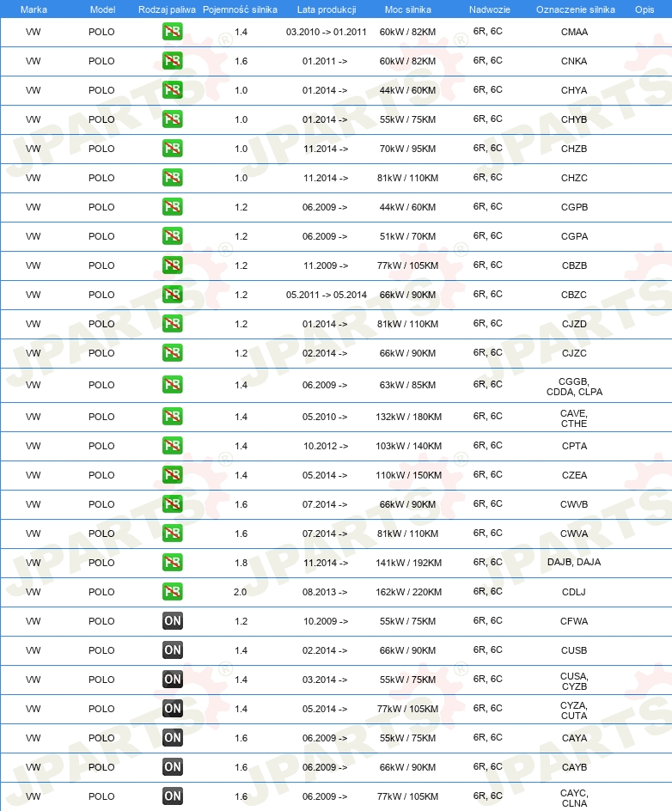Image resolution: width=672 pixels, height=811 pixels.
Task: Click the petrol fuel icon in CWVA row
Action: click(x=172, y=534)
